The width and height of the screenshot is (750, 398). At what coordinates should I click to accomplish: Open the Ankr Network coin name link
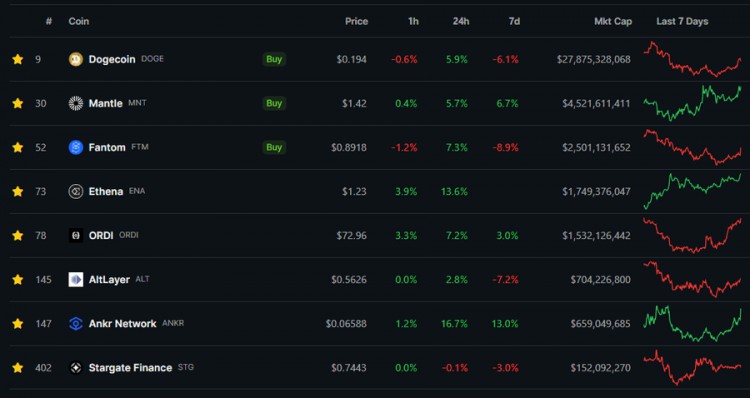122,323
